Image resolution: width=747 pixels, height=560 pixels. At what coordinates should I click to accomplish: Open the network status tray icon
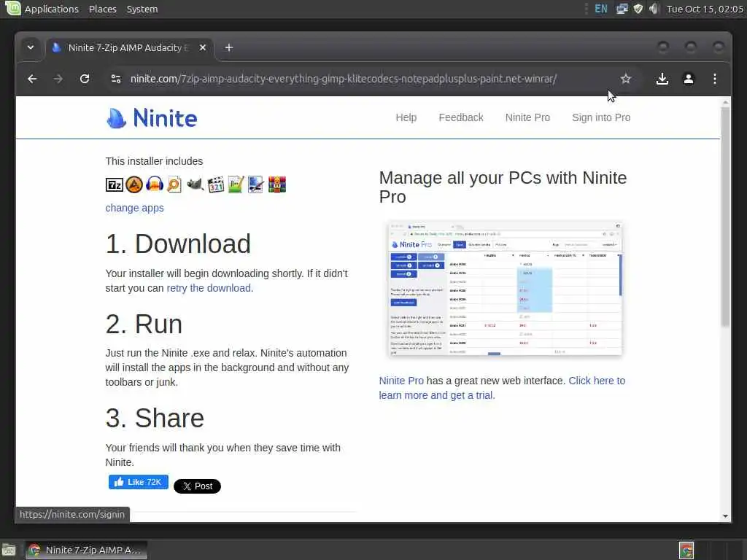(622, 9)
